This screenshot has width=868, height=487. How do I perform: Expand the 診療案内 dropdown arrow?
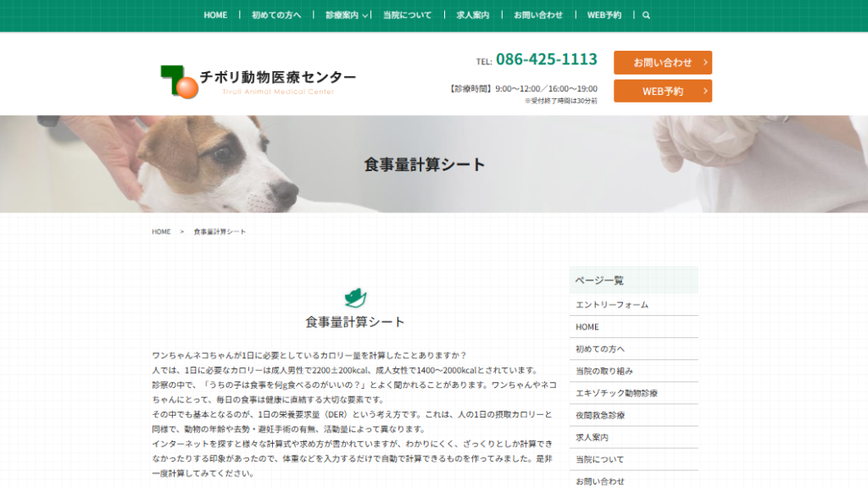tap(364, 15)
